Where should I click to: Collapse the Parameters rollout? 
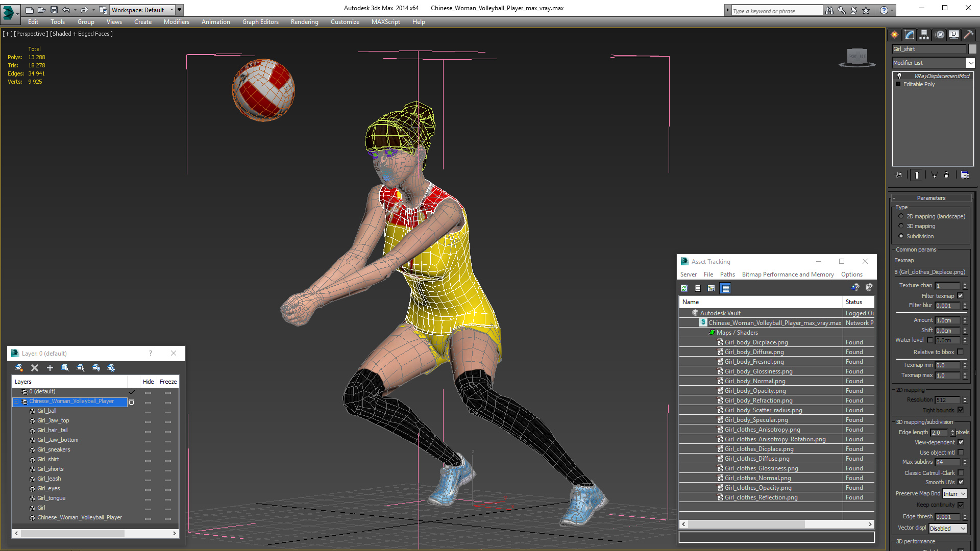pyautogui.click(x=931, y=198)
